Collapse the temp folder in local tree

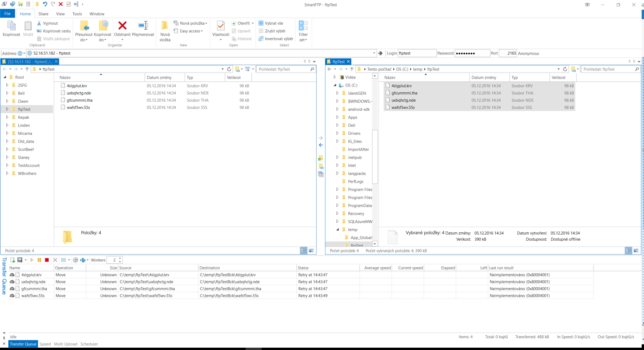click(x=338, y=230)
